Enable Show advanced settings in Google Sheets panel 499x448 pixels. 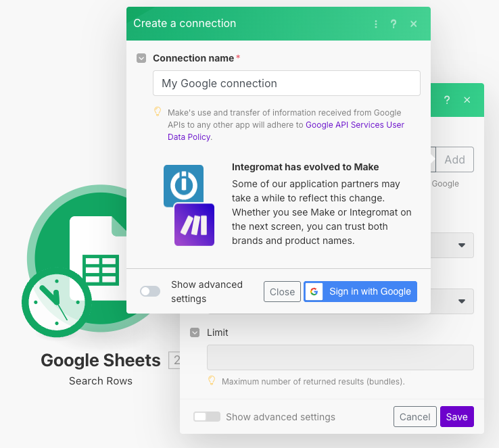(207, 416)
